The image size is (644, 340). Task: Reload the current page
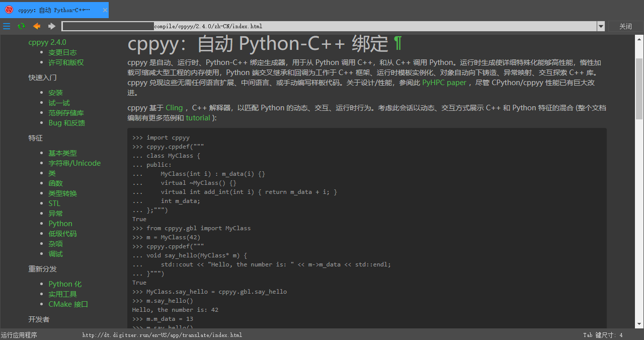point(21,26)
